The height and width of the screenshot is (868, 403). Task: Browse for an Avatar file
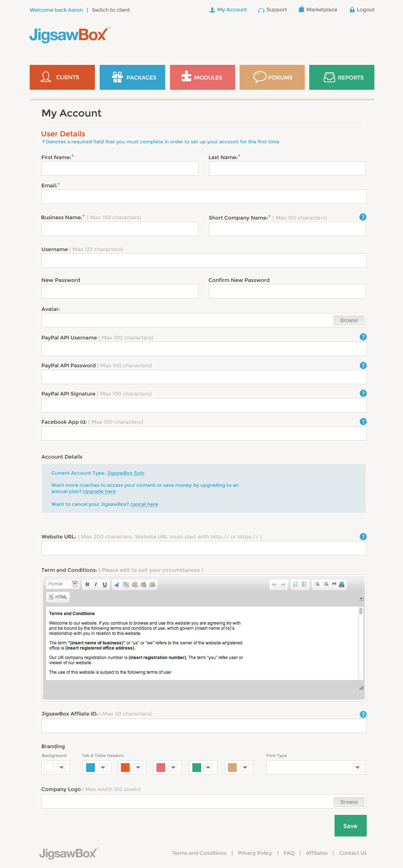pos(349,320)
